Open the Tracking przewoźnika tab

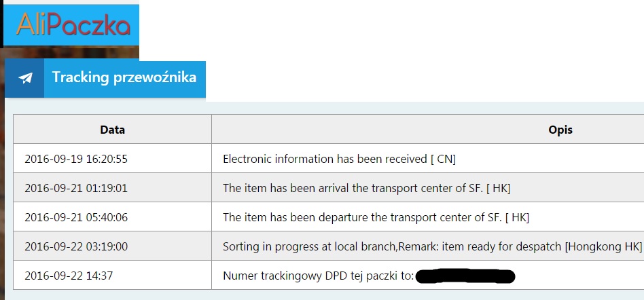124,77
